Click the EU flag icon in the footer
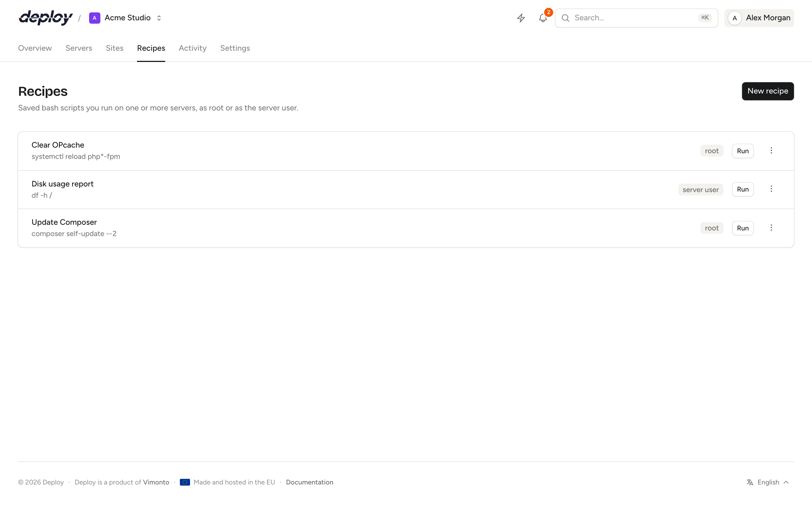 click(x=185, y=482)
